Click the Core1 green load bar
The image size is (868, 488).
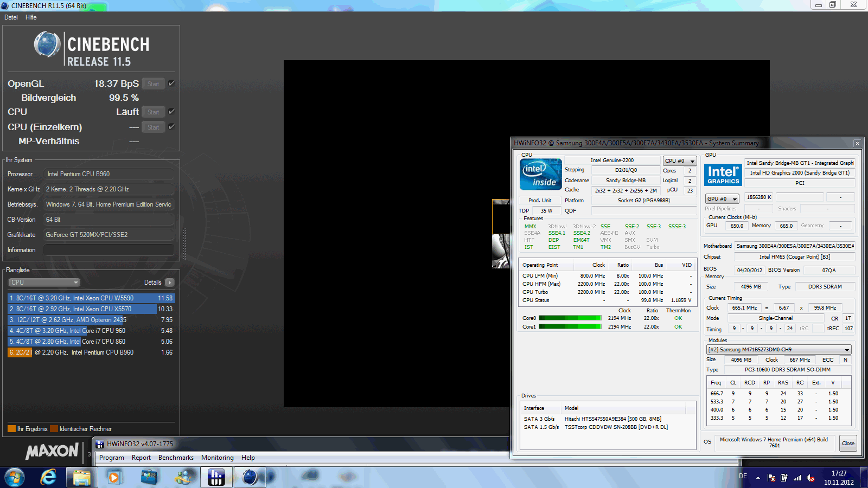[570, 326]
